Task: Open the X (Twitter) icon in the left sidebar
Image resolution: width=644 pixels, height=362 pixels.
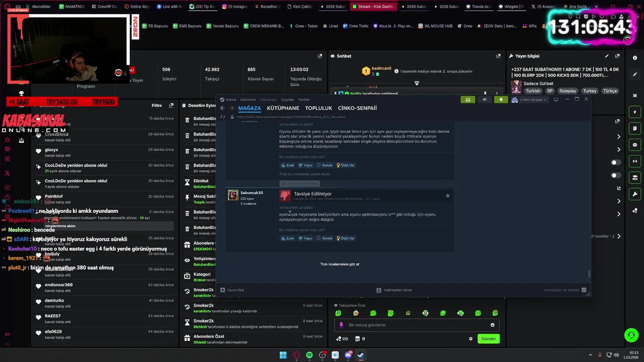Action: click(x=7, y=173)
